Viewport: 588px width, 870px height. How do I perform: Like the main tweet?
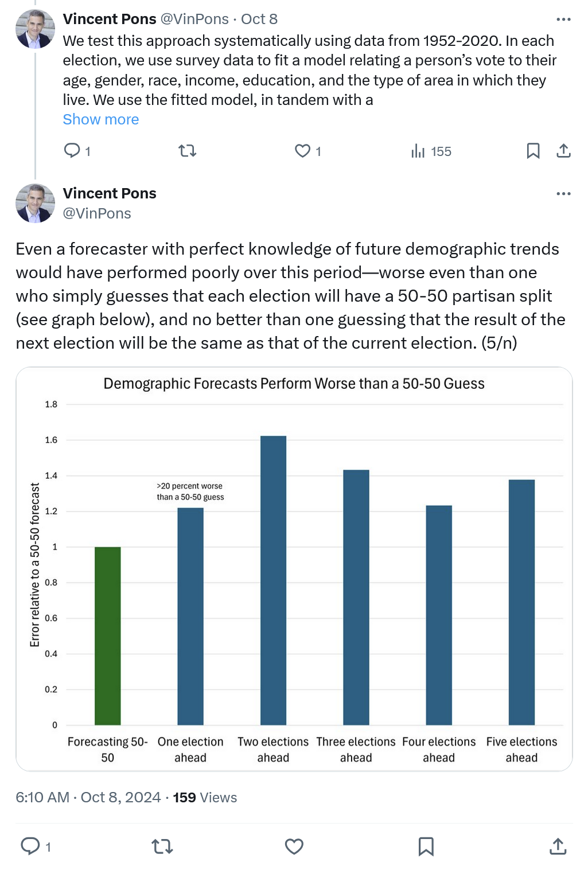coord(294,846)
